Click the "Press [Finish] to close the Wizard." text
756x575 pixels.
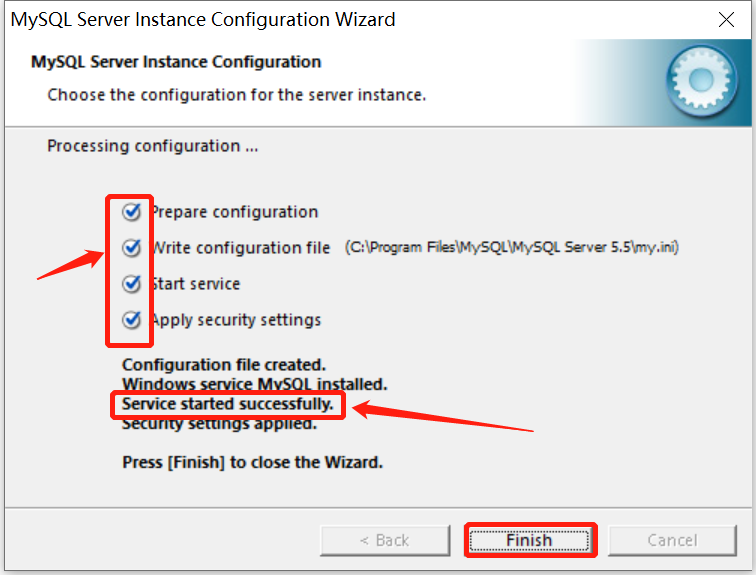pos(252,463)
